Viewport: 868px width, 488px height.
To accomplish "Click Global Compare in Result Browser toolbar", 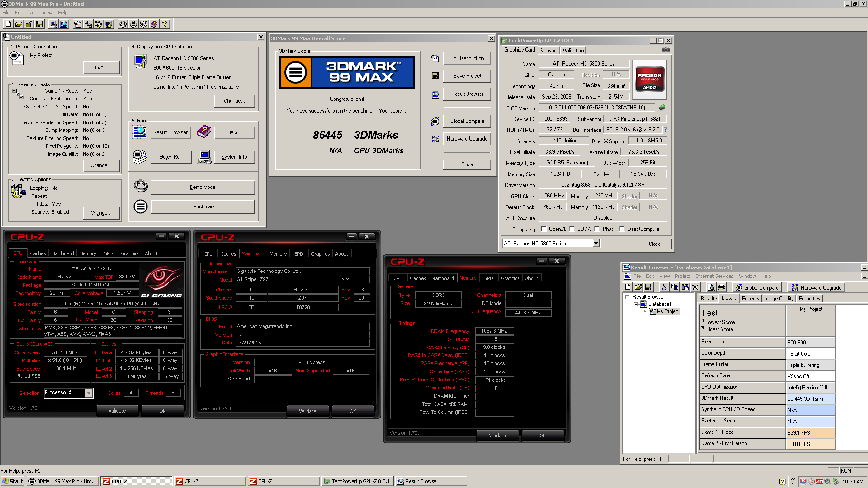I will click(757, 287).
